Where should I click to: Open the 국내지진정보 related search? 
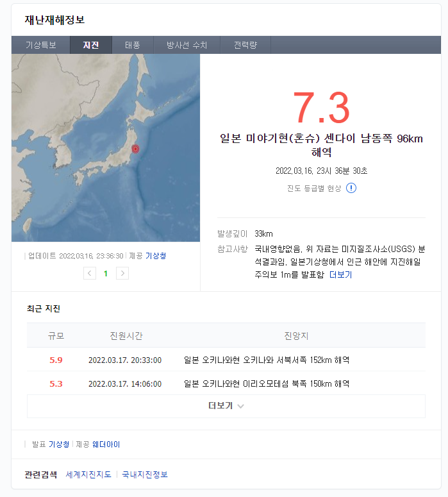tap(145, 475)
